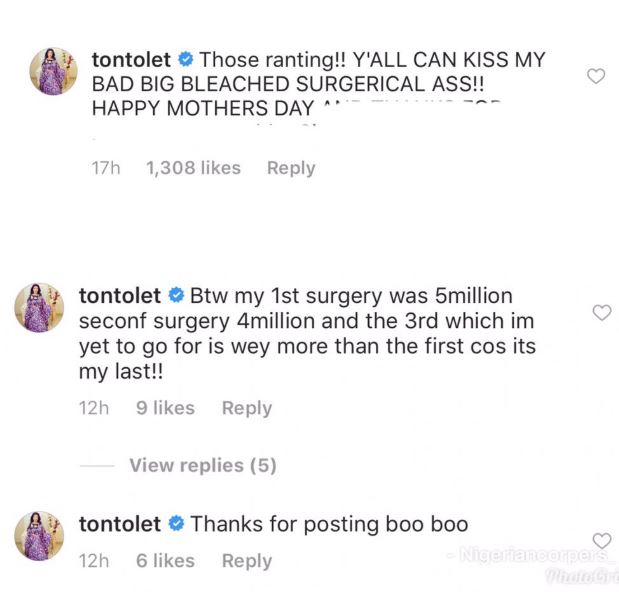Screen dimensions: 619x594
Task: Click the tontolet username on the surgery comment
Action: pyautogui.click(x=119, y=296)
